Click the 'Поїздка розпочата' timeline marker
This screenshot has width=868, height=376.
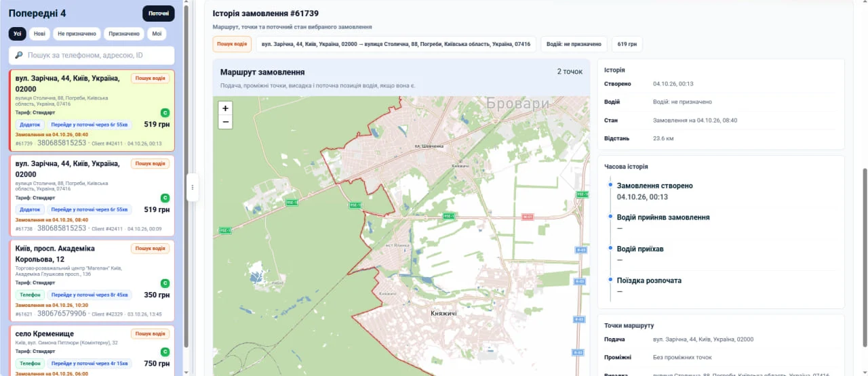[610, 280]
